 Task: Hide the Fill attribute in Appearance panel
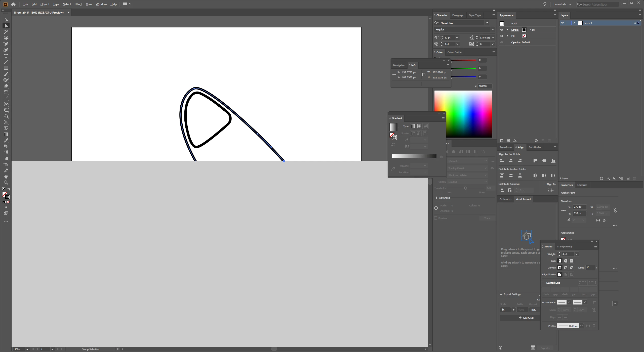(502, 36)
